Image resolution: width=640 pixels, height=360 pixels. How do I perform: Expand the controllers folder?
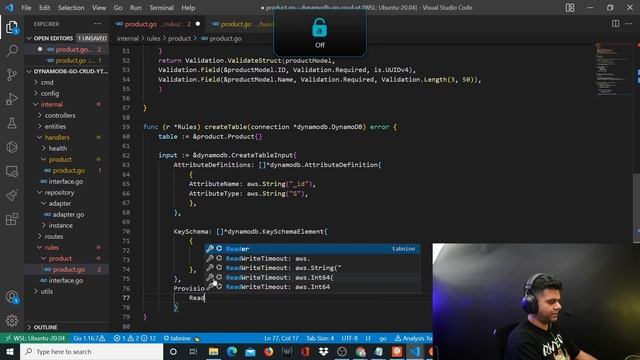(60, 115)
